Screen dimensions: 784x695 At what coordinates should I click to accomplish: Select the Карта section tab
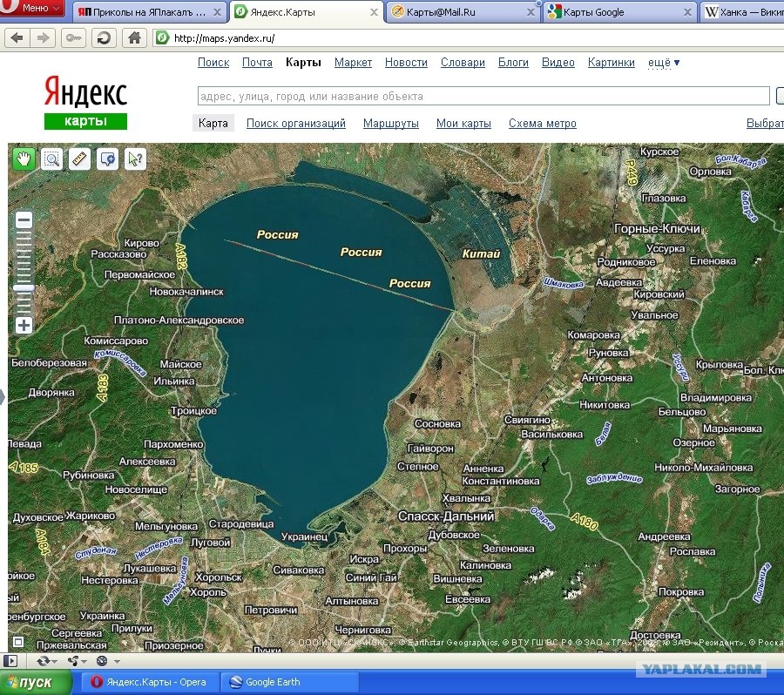click(x=213, y=123)
